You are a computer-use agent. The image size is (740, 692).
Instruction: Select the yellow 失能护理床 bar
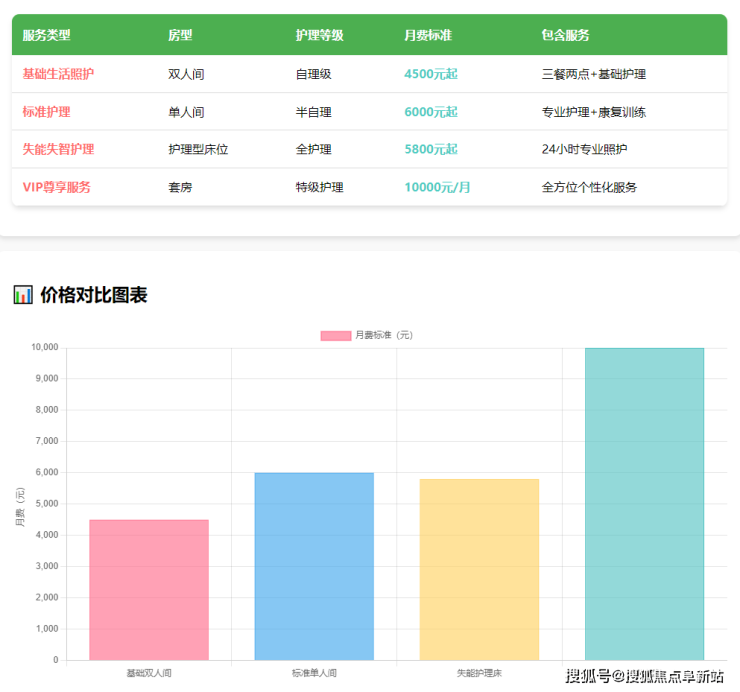click(x=479, y=570)
